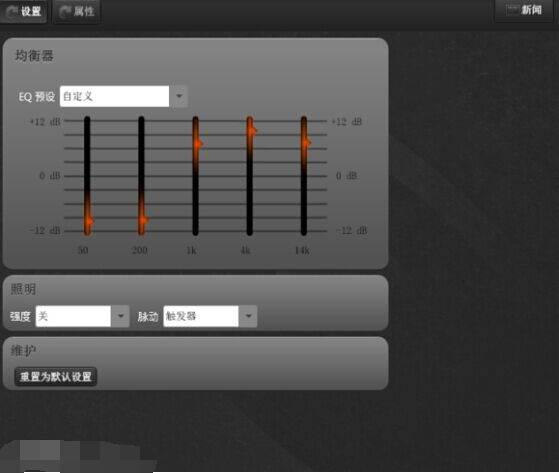This screenshot has width=559, height=473.
Task: Switch to the 属性 tab
Action: tap(77, 11)
